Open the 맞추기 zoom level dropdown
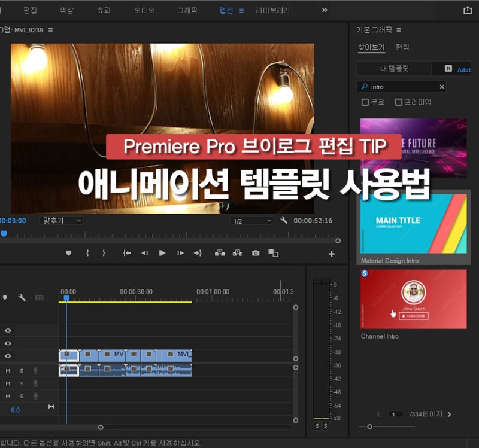The width and height of the screenshot is (479, 448). pyautogui.click(x=62, y=220)
